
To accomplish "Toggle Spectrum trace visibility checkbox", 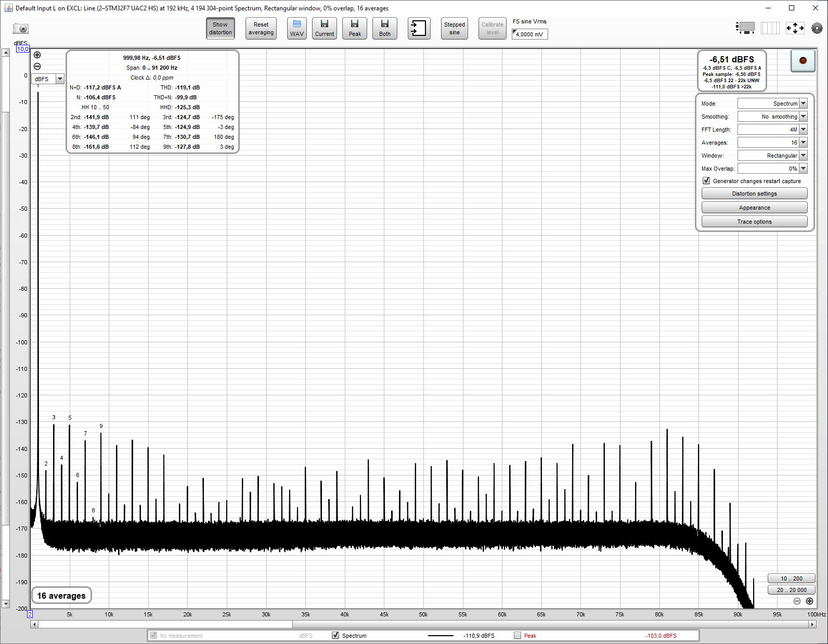I will click(x=335, y=635).
